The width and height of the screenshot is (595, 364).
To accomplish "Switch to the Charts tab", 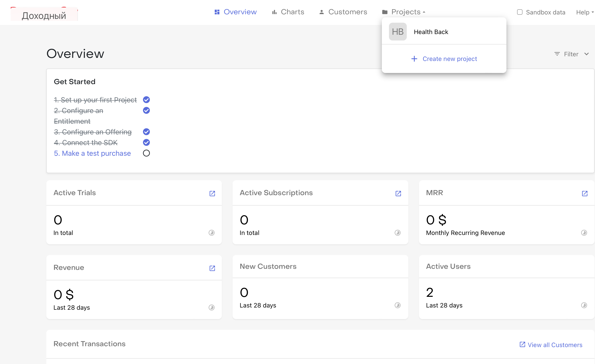I will tap(288, 12).
